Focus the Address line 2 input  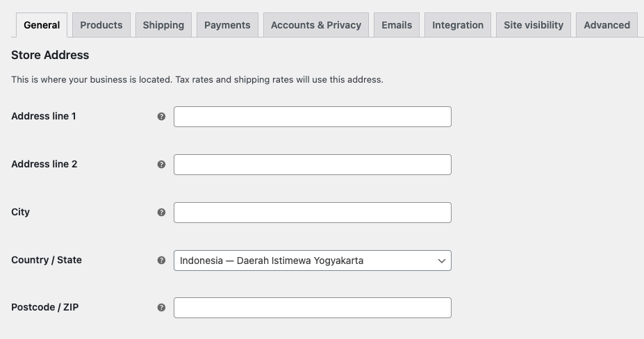point(312,165)
